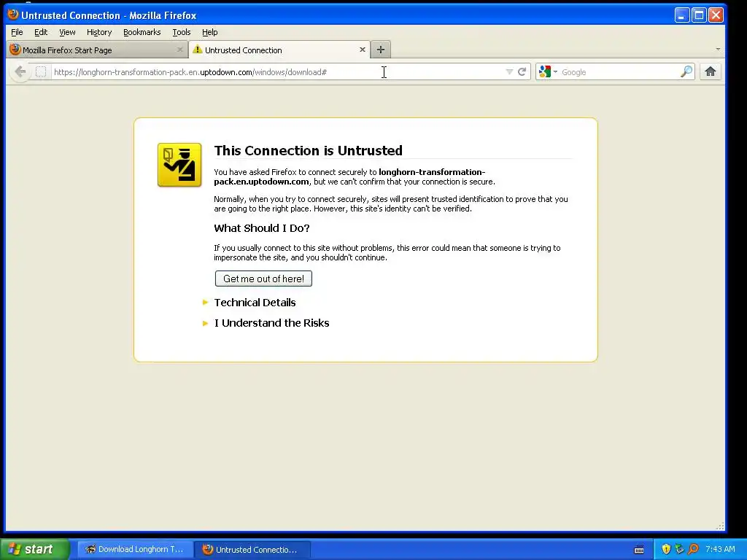Click the orange magnifier tray icon
The height and width of the screenshot is (560, 747).
(x=693, y=549)
